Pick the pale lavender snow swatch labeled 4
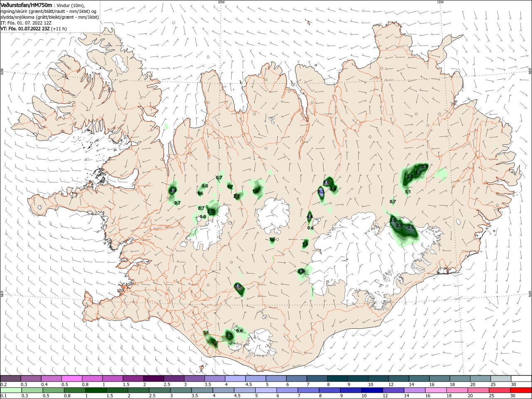This screenshot has width=532, height=399. 235,379
